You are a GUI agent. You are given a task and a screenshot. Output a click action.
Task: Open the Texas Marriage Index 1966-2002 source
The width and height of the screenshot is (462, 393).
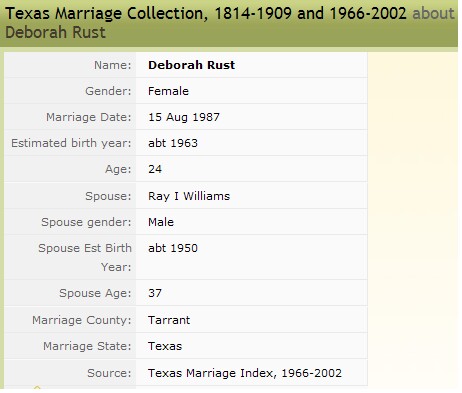click(245, 373)
